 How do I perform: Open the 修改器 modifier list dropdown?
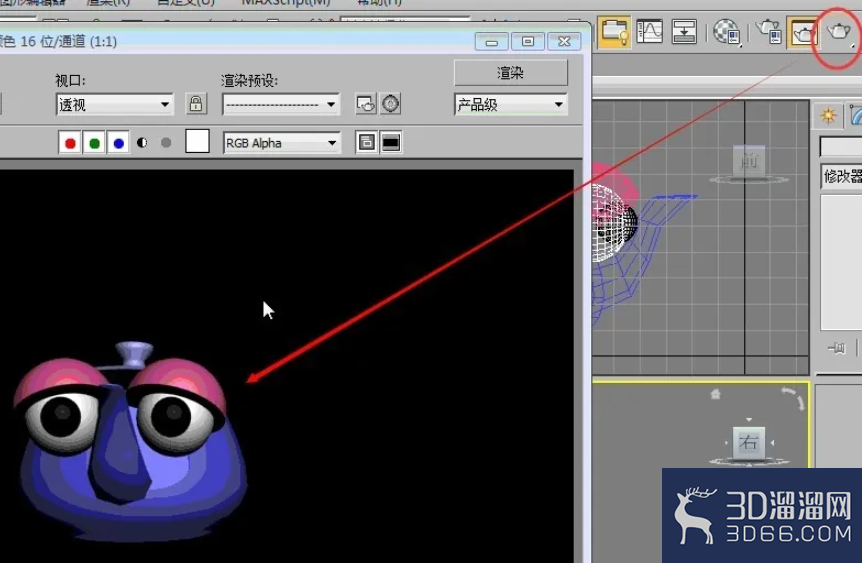[841, 176]
